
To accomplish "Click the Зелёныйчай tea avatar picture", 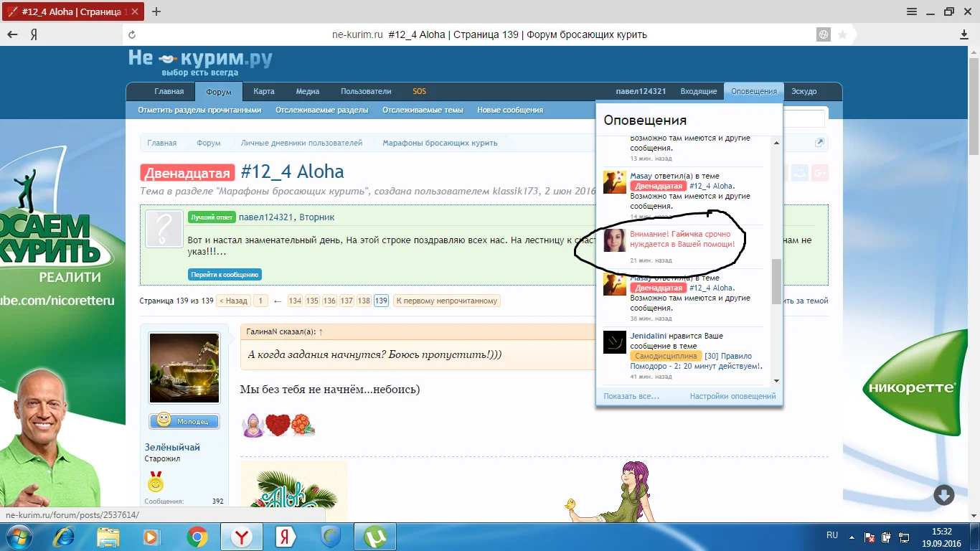I will (x=184, y=368).
